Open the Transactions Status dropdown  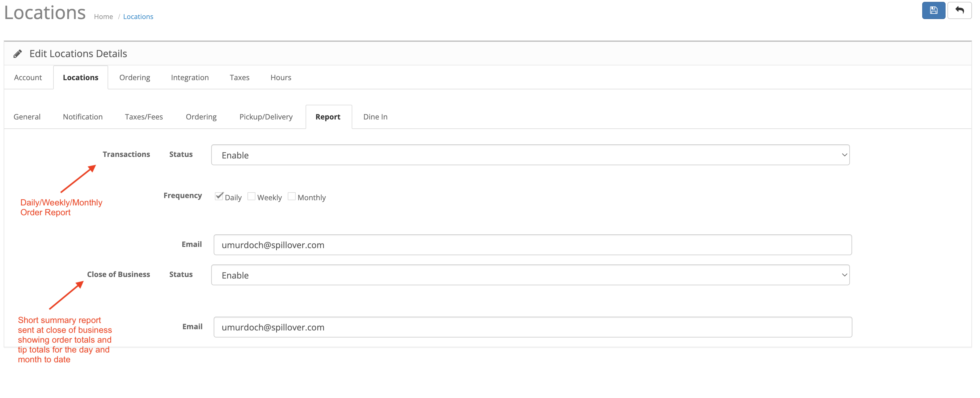point(530,155)
